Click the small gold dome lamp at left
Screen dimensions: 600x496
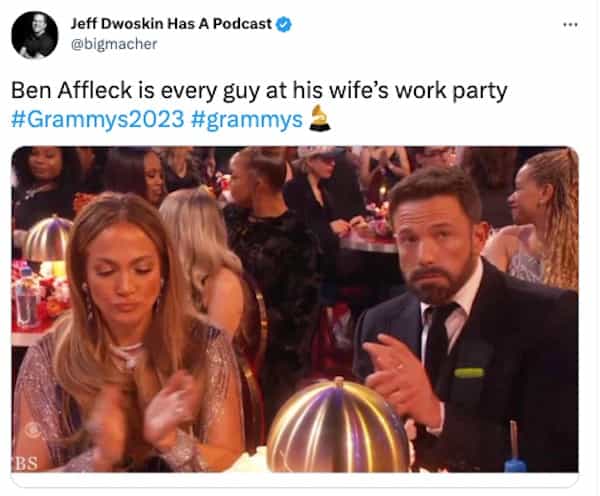click(x=47, y=239)
